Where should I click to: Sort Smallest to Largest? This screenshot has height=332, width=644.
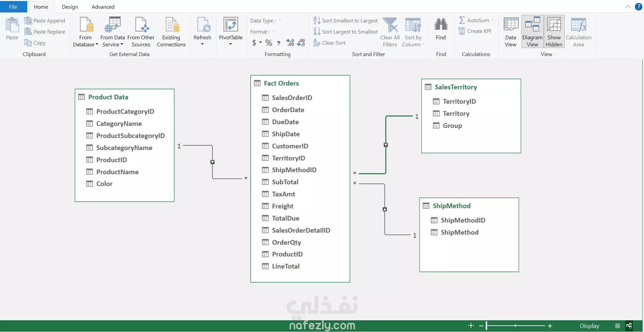click(345, 20)
